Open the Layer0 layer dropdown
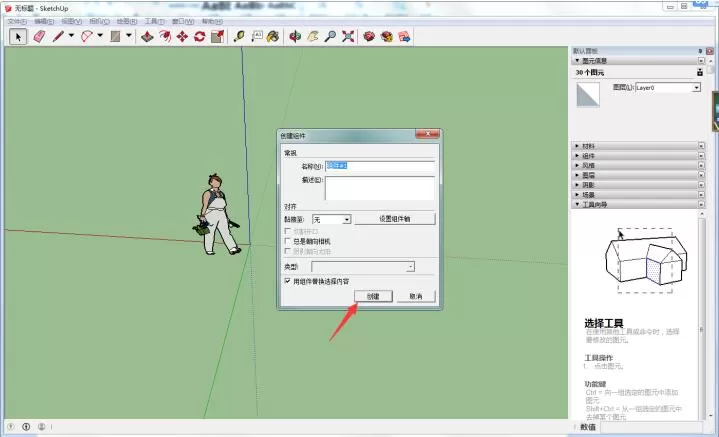This screenshot has width=719, height=437. [x=668, y=87]
